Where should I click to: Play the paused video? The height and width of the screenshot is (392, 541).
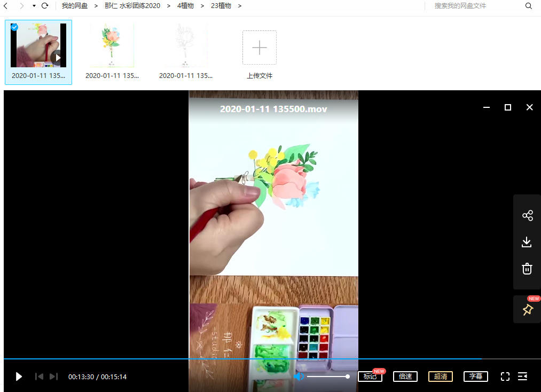click(x=19, y=377)
